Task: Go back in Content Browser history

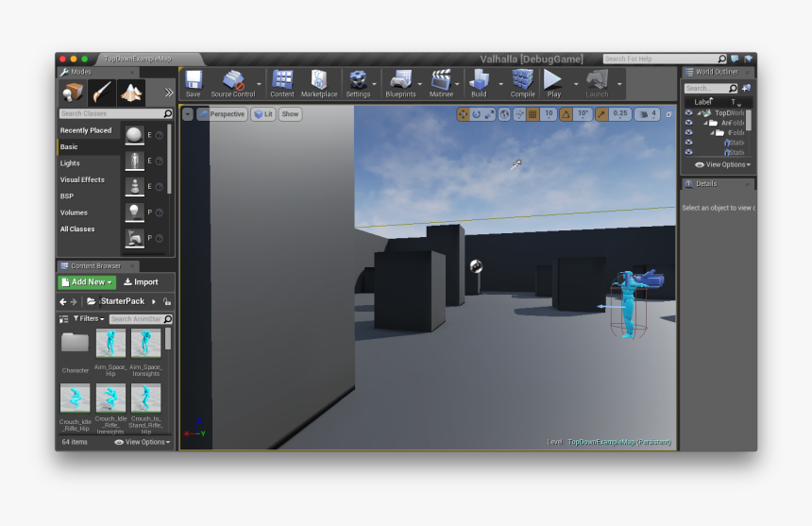Action: click(62, 301)
